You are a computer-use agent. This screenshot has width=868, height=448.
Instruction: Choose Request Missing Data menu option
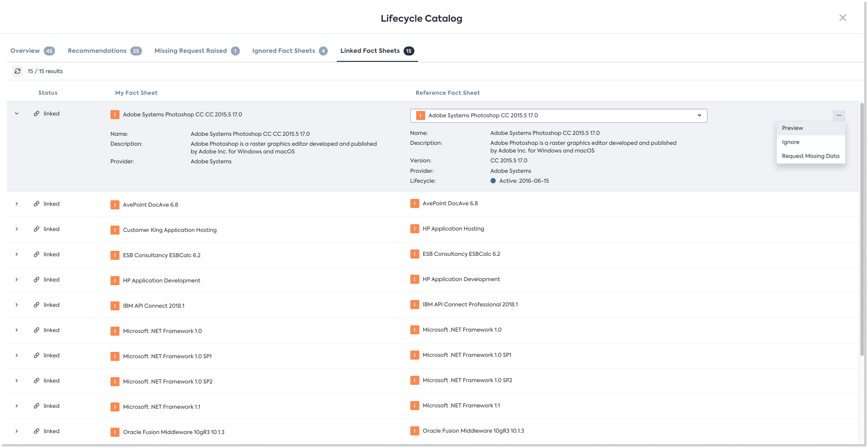coord(811,156)
